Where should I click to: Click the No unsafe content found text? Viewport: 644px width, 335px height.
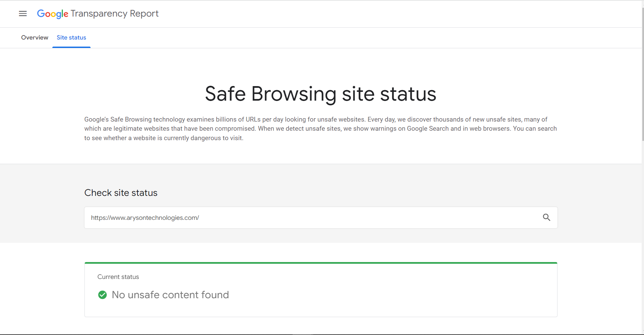[x=170, y=295]
